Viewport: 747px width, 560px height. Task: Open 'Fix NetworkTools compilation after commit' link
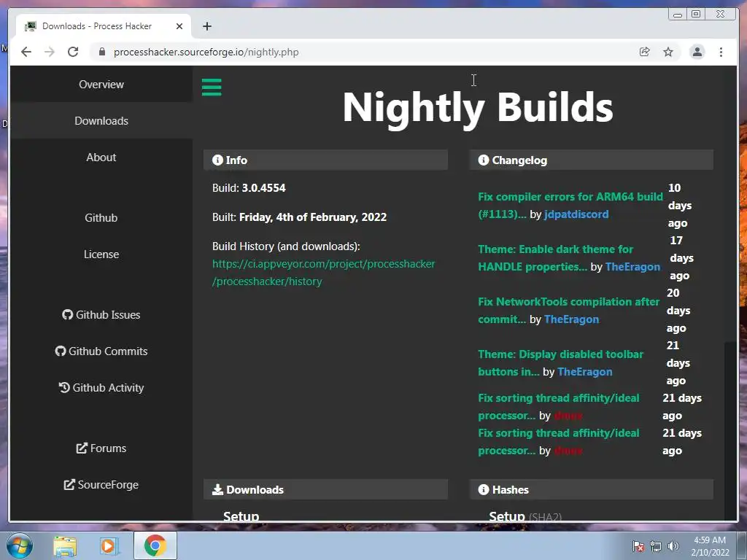pyautogui.click(x=568, y=311)
